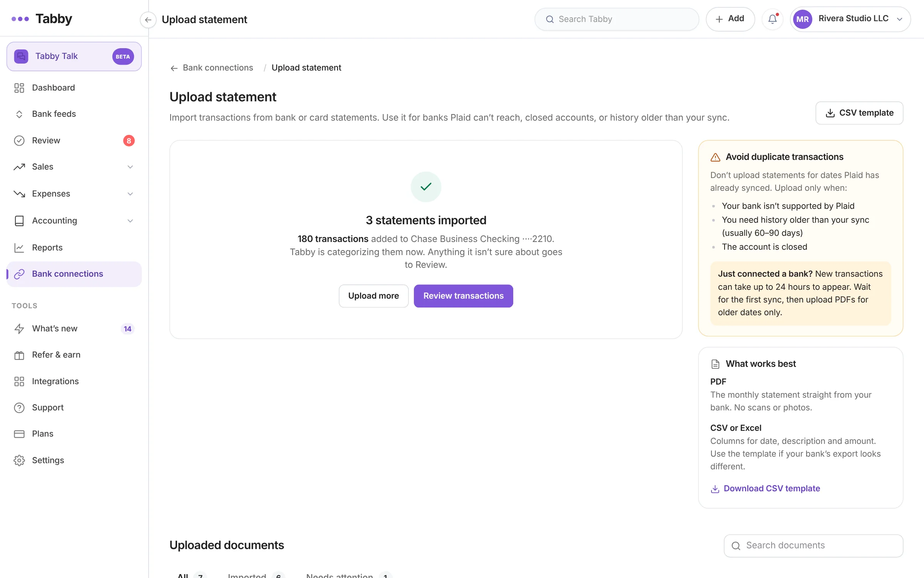Viewport: 924px width, 578px height.
Task: Click the "3 statements imported" heading
Action: (426, 220)
